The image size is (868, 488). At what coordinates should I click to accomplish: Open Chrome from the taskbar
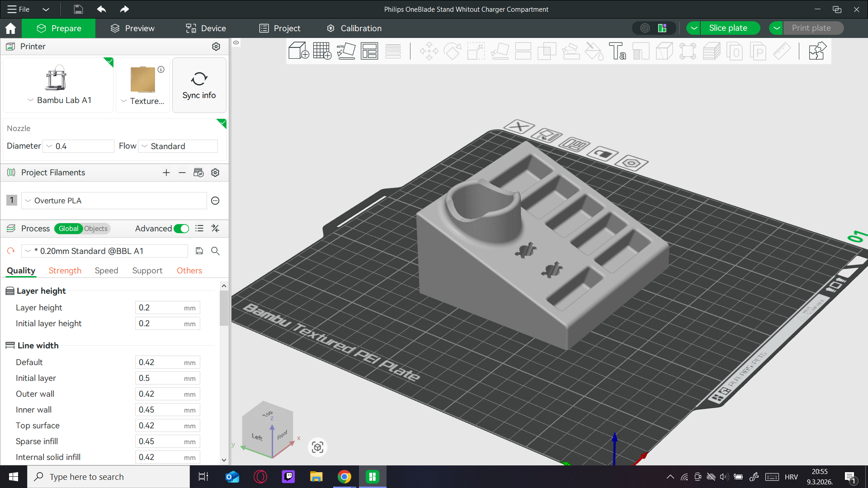pos(344,477)
